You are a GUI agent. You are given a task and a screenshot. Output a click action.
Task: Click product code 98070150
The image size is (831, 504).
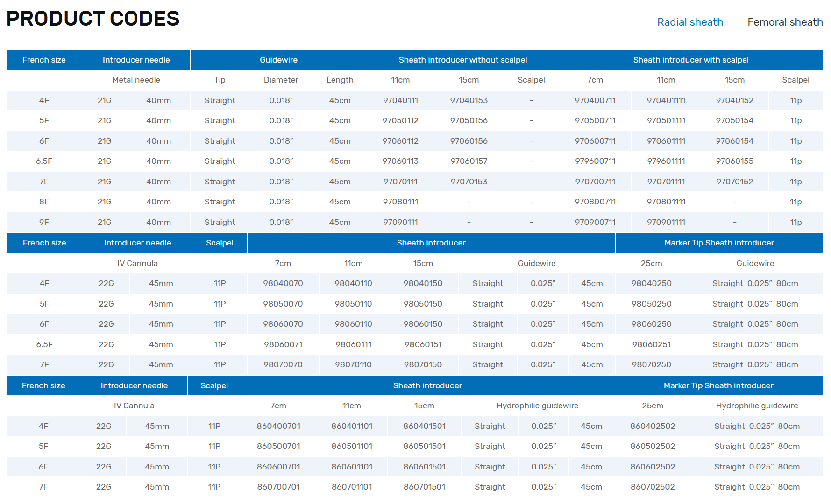(423, 364)
